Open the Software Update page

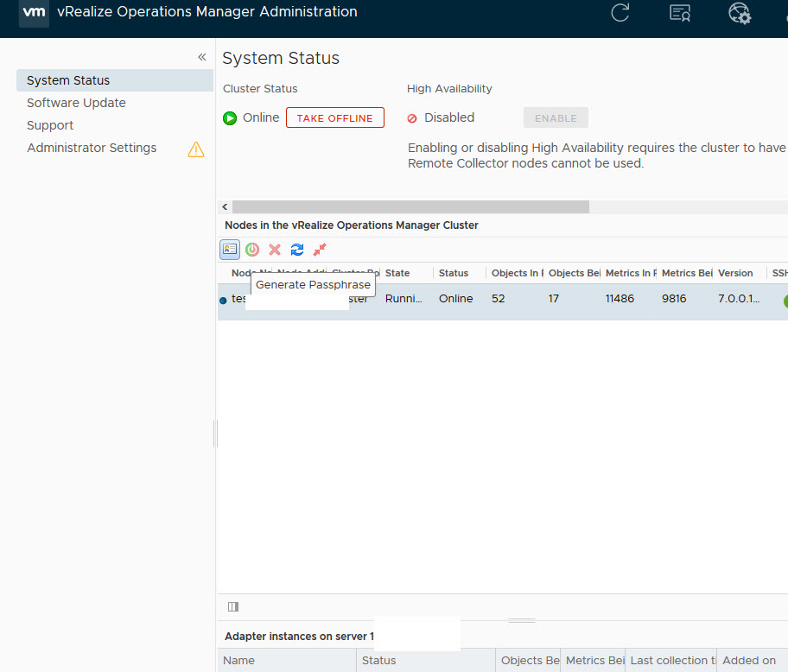click(x=76, y=103)
